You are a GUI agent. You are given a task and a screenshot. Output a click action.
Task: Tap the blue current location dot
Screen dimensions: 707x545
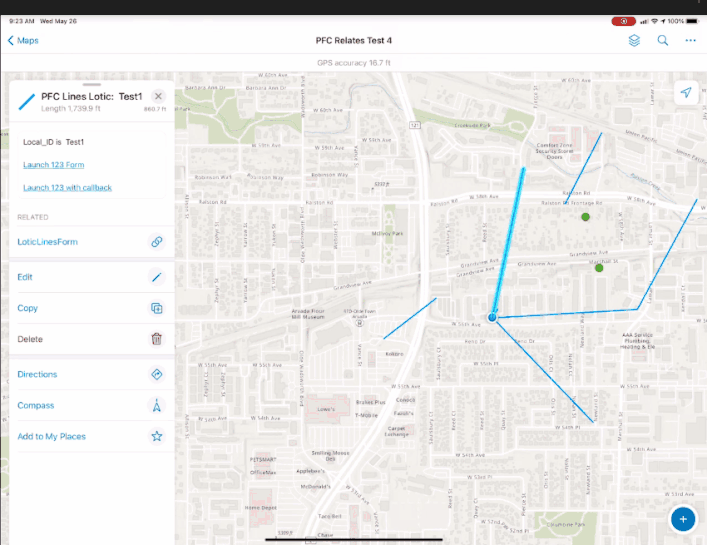point(492,317)
